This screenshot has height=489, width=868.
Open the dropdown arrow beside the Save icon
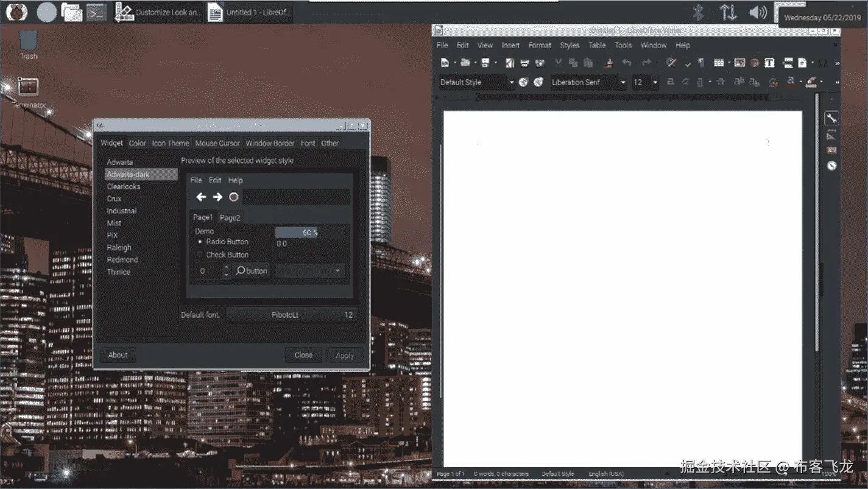point(495,63)
